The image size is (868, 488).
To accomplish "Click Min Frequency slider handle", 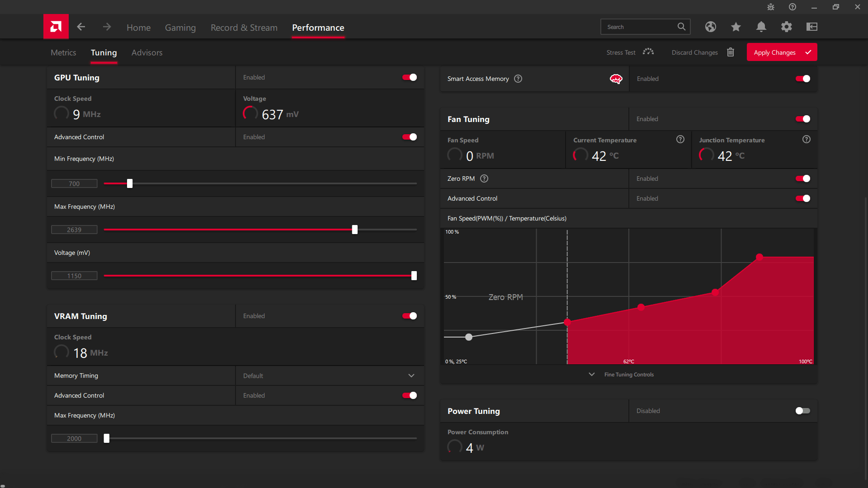I will click(130, 183).
